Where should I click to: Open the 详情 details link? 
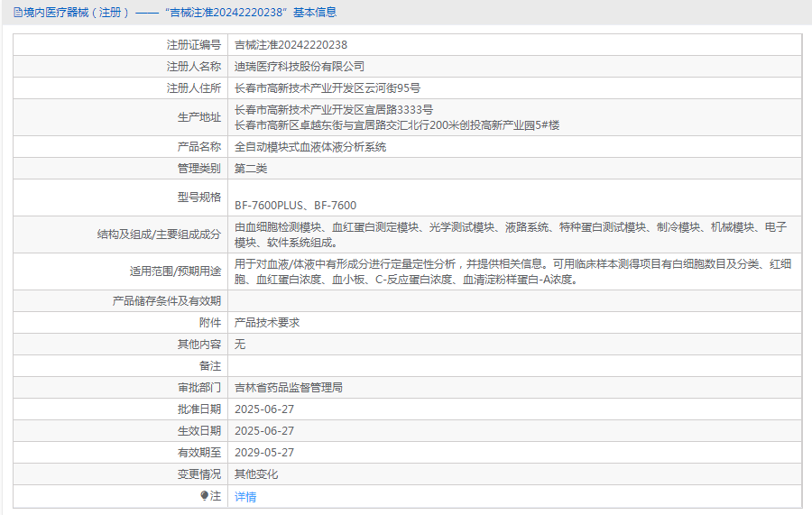[x=245, y=497]
